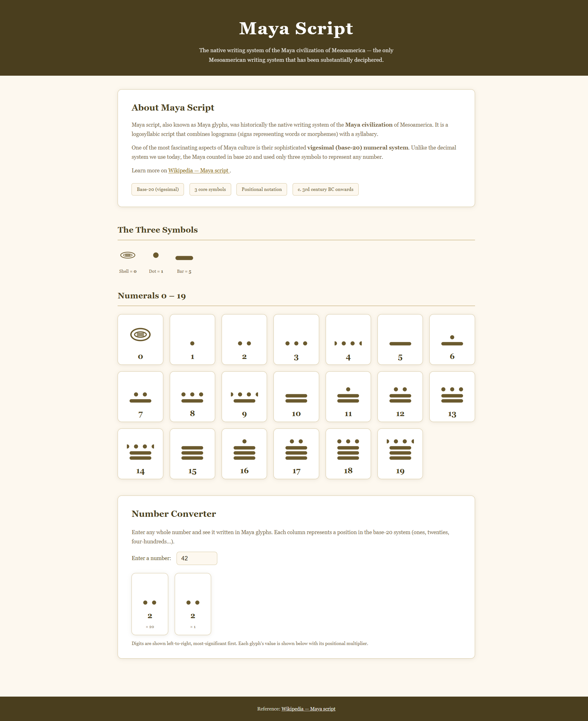The width and height of the screenshot is (588, 721).
Task: Choose the numeral 15 triple-bar glyph
Action: tap(192, 453)
